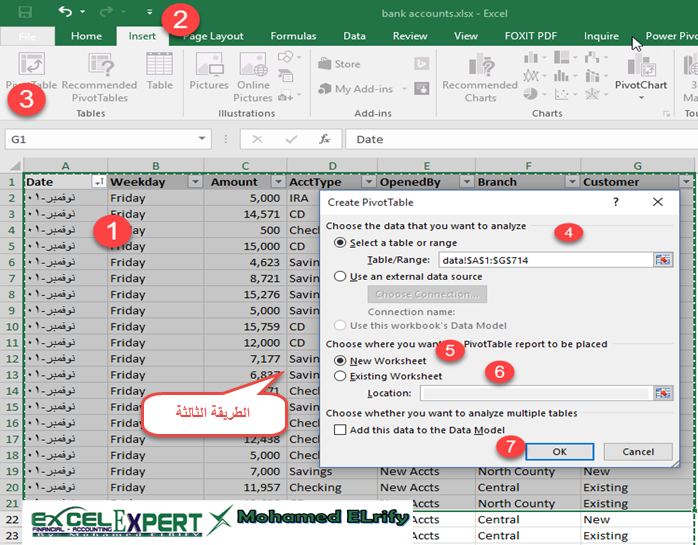The image size is (698, 545).
Task: Open the AcctType column filter dropdown
Action: click(369, 182)
